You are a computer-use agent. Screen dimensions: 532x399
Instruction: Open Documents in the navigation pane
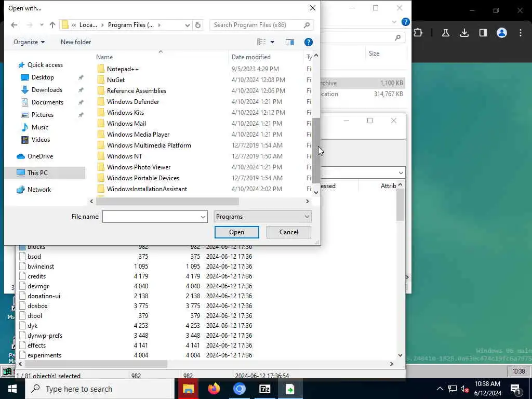coord(47,102)
